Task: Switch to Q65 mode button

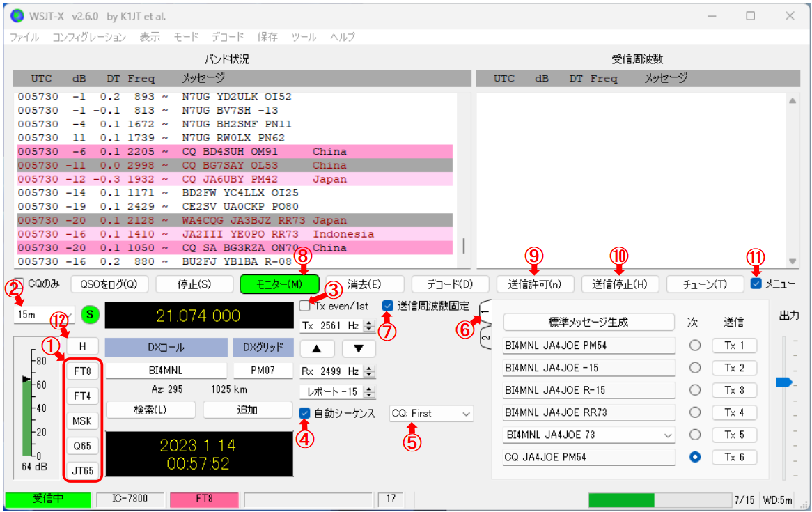Action: pyautogui.click(x=82, y=446)
